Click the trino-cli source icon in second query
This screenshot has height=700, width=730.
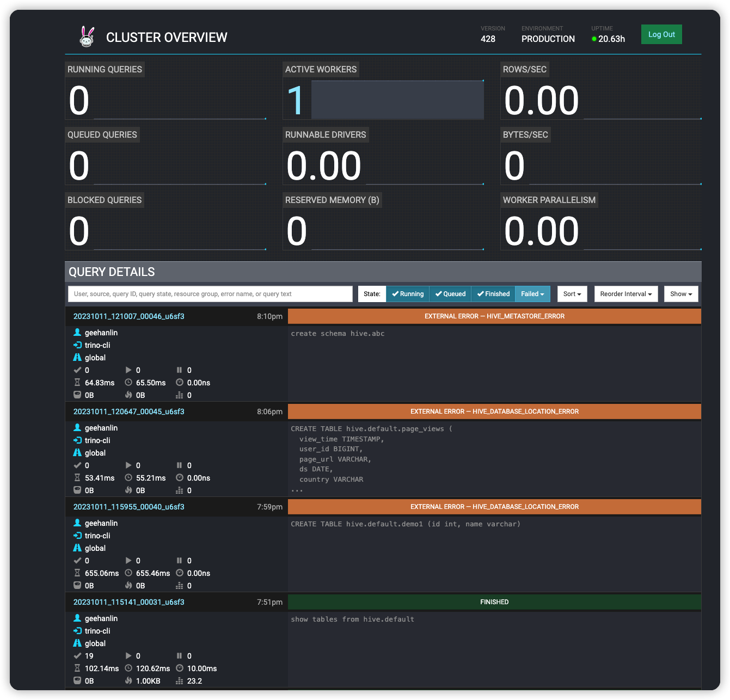click(x=77, y=440)
